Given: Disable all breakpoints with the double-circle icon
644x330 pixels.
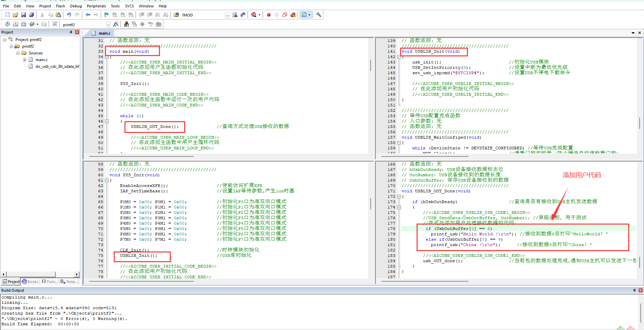Looking at the screenshot, I should click(285, 15).
